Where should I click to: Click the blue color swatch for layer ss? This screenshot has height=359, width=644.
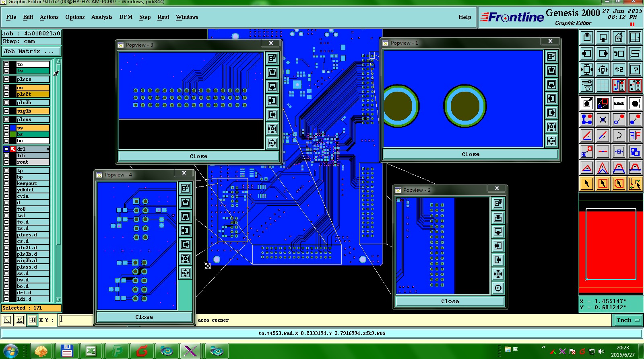[x=13, y=128]
